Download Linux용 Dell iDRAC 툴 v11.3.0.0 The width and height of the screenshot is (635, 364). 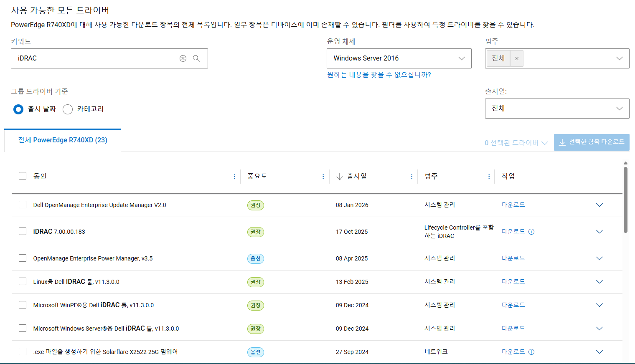[x=513, y=282]
